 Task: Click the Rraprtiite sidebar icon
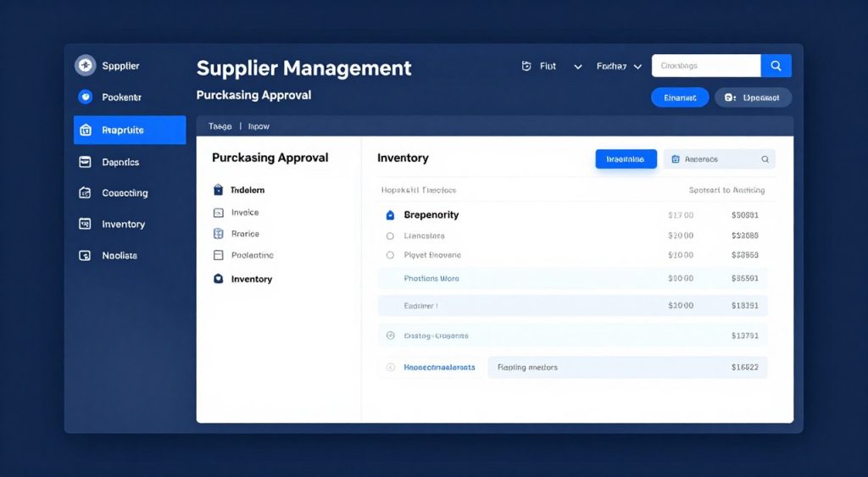tap(86, 130)
